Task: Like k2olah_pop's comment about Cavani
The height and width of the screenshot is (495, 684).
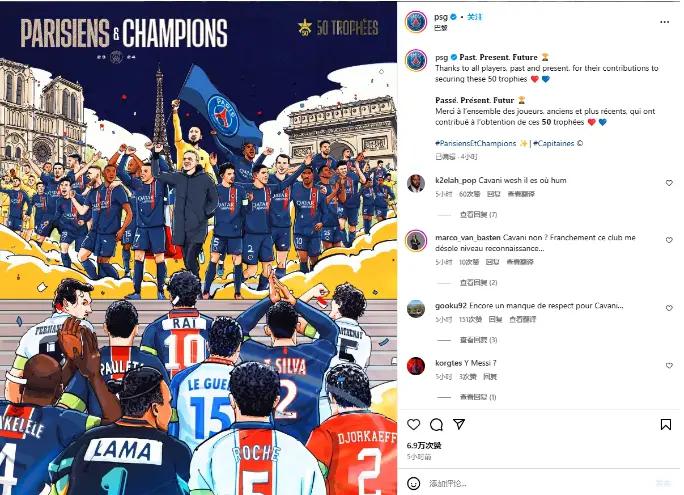Action: pos(669,183)
